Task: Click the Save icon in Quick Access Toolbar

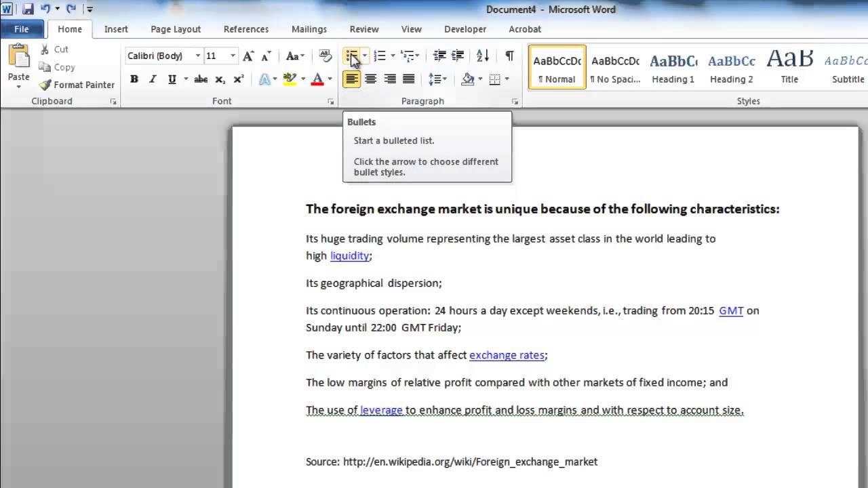Action: pyautogui.click(x=28, y=9)
